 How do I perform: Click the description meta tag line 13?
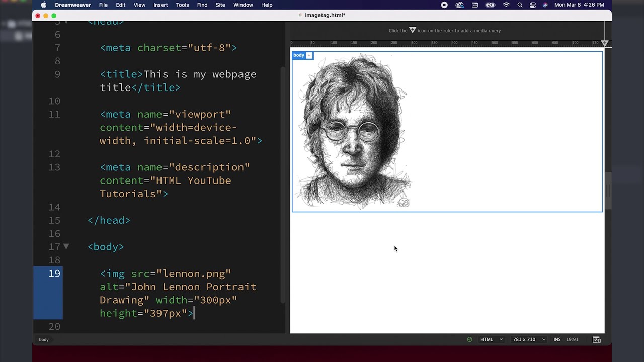pyautogui.click(x=175, y=180)
